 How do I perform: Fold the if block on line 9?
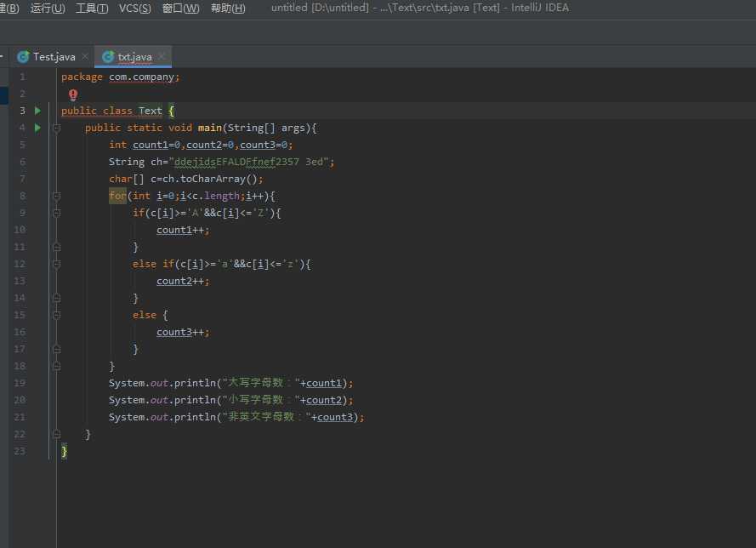[x=56, y=213]
